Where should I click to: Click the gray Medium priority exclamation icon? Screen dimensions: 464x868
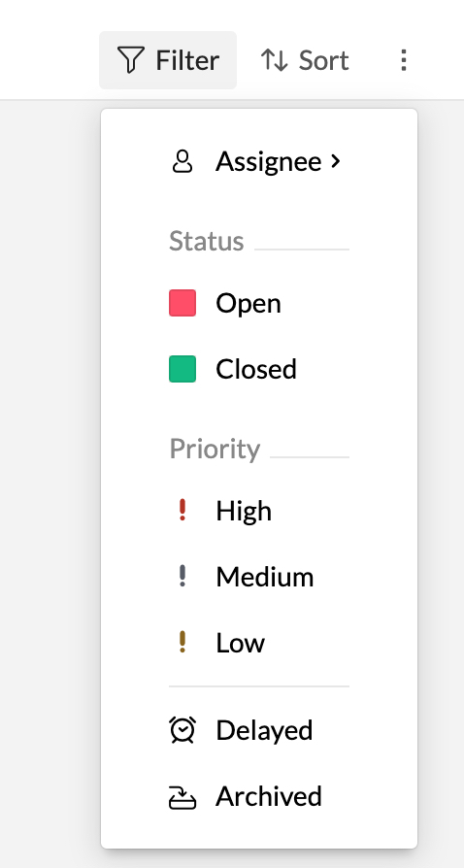[x=182, y=577]
